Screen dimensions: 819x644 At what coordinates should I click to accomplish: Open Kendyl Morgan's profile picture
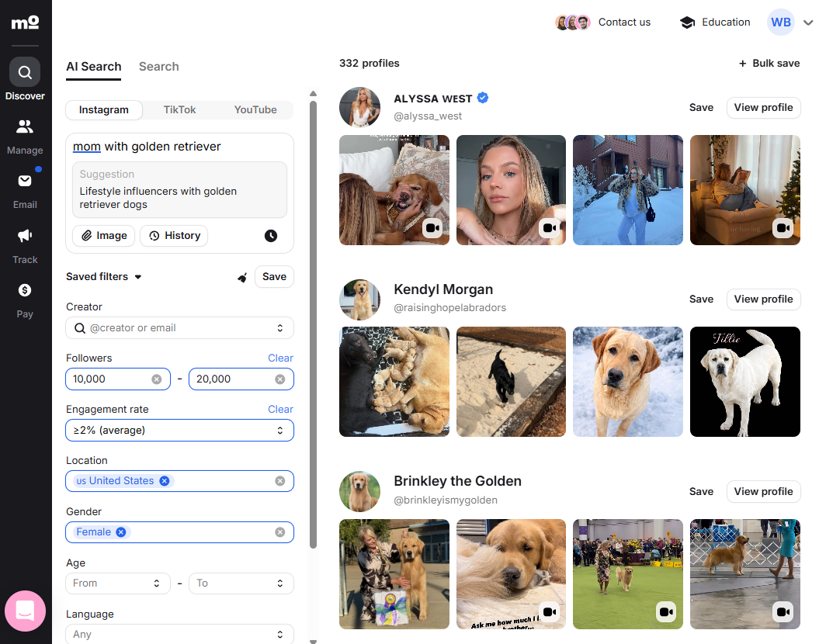pyautogui.click(x=360, y=299)
